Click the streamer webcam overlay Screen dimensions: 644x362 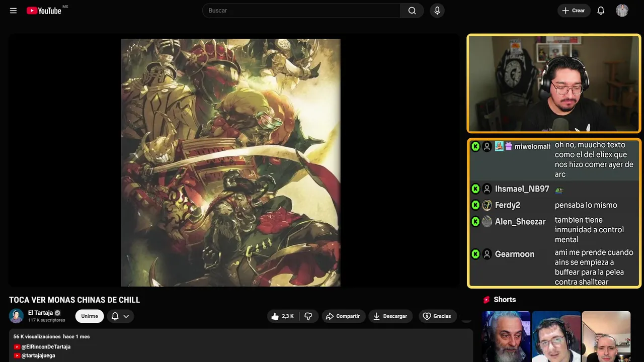click(x=554, y=83)
